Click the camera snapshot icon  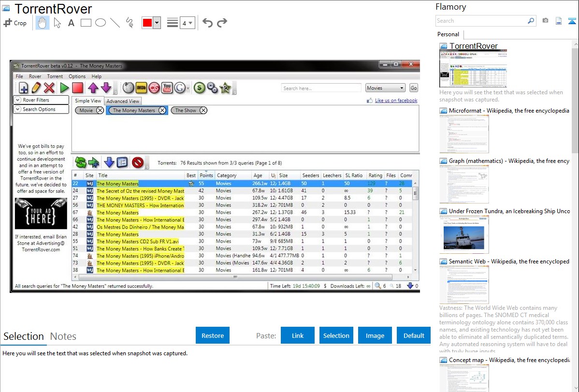click(x=545, y=21)
